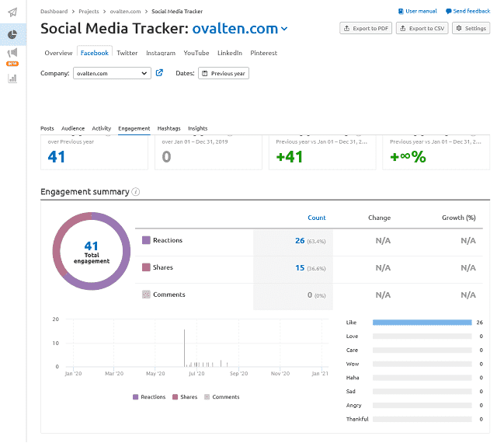The width and height of the screenshot is (504, 443).
Task: Open the pie chart sidebar section
Action: (12, 34)
